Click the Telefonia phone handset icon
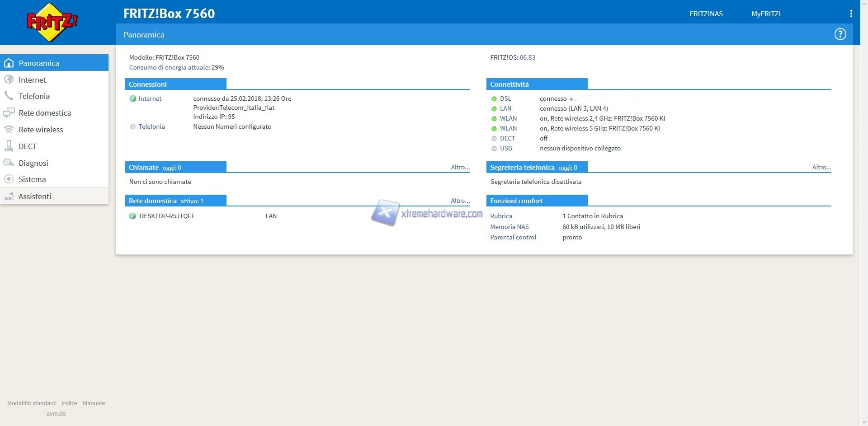This screenshot has width=868, height=426. tap(9, 96)
